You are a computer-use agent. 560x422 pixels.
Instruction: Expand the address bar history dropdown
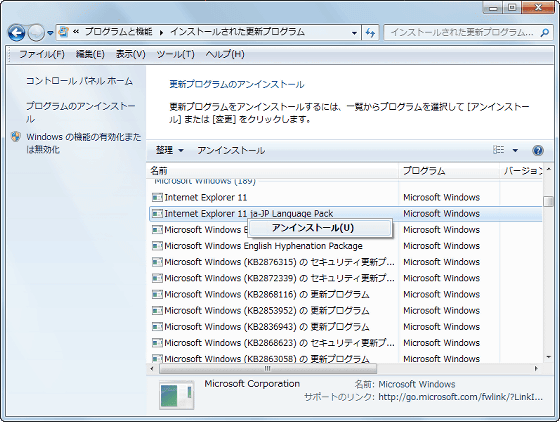pyautogui.click(x=354, y=33)
